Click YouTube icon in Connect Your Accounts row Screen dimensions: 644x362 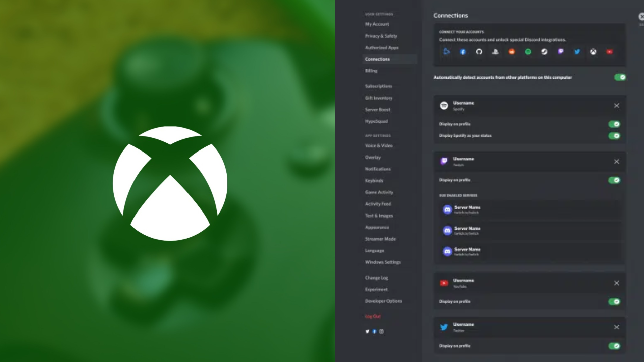coord(610,52)
